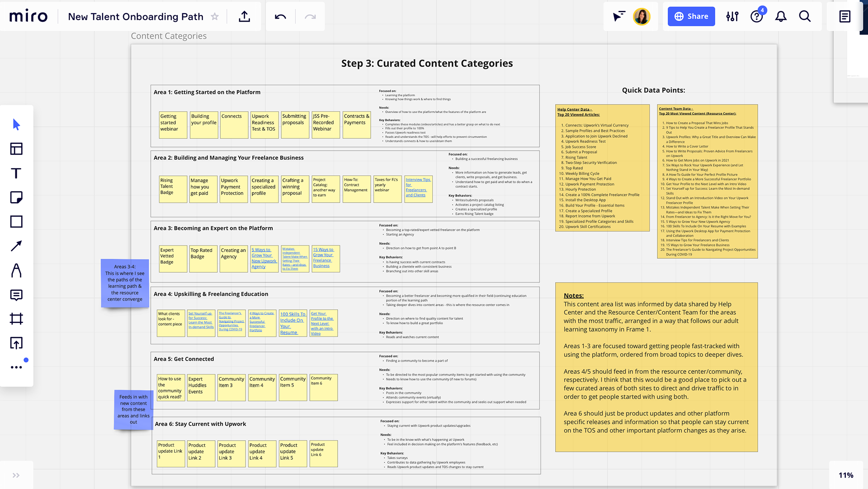Select the blue 'Areas 3-4' sticky note

point(125,283)
